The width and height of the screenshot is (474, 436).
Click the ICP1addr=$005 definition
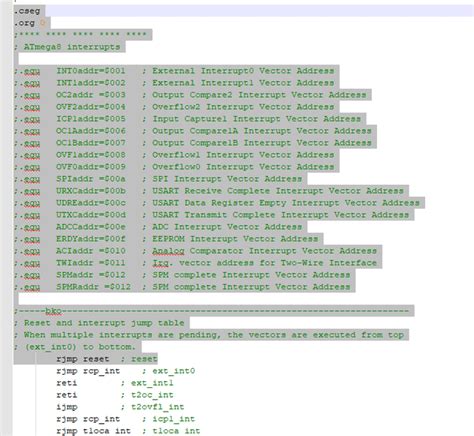(91, 119)
